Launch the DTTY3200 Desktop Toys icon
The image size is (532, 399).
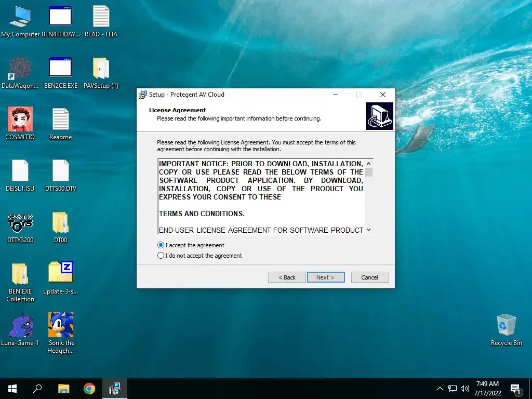(x=20, y=228)
